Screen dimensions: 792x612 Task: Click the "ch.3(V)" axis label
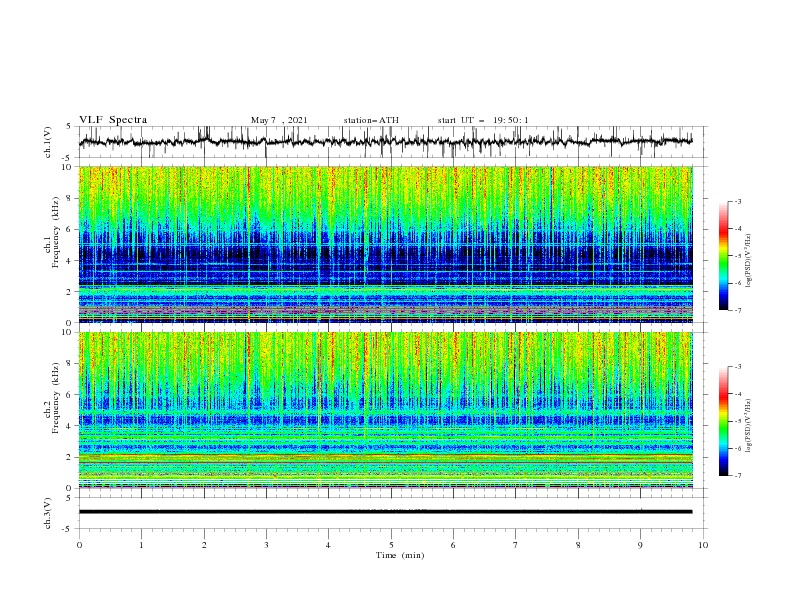pyautogui.click(x=48, y=513)
